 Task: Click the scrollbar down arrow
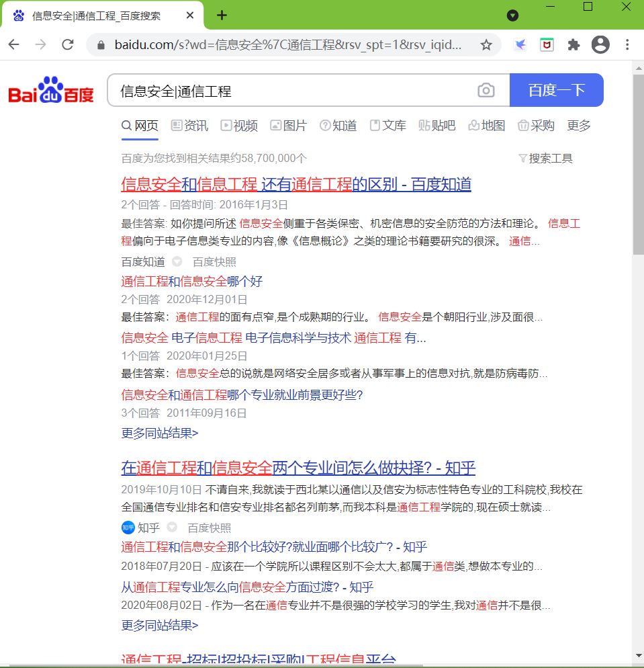click(639, 656)
